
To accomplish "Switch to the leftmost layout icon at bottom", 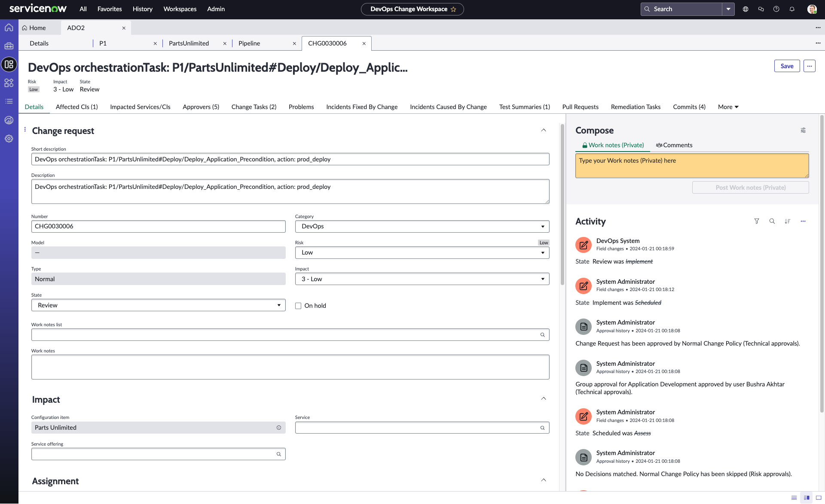I will pyautogui.click(x=794, y=498).
